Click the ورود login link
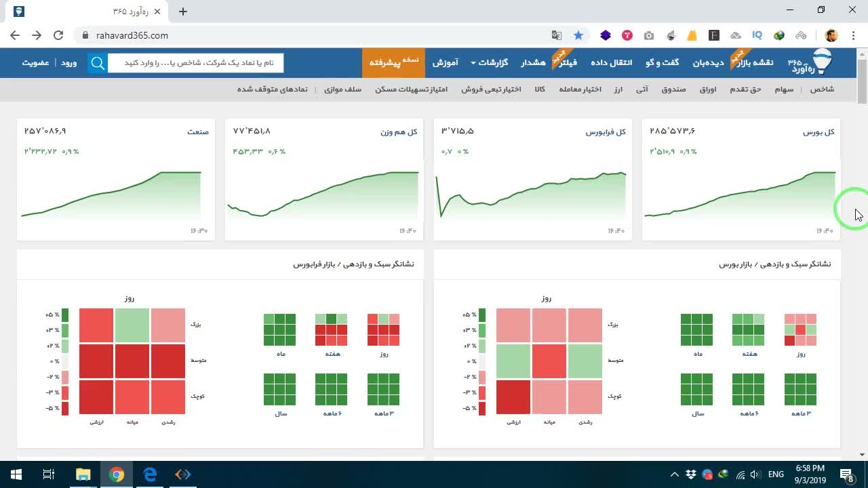Screen dimensions: 868x488 pyautogui.click(x=69, y=62)
